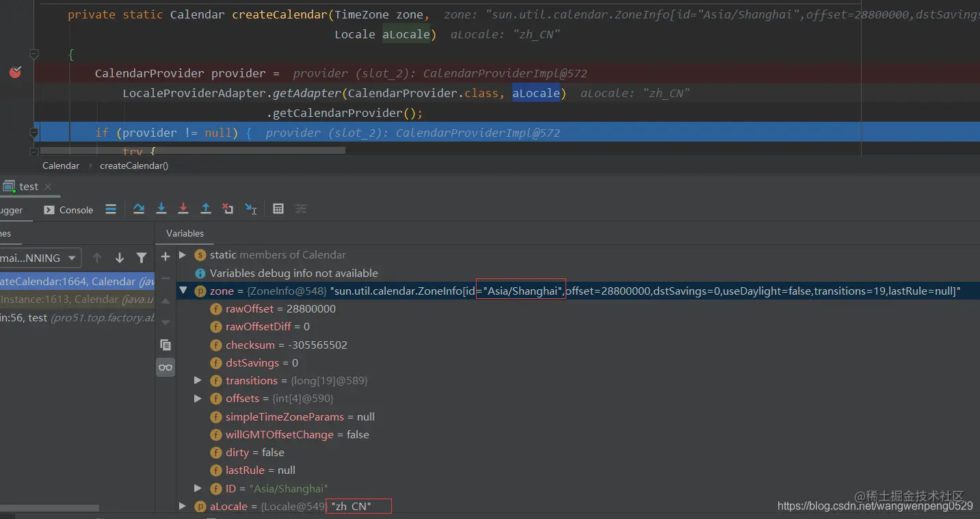The image size is (980, 519).
Task: Click the Show Execution Point icon beside Console
Action: point(111,209)
